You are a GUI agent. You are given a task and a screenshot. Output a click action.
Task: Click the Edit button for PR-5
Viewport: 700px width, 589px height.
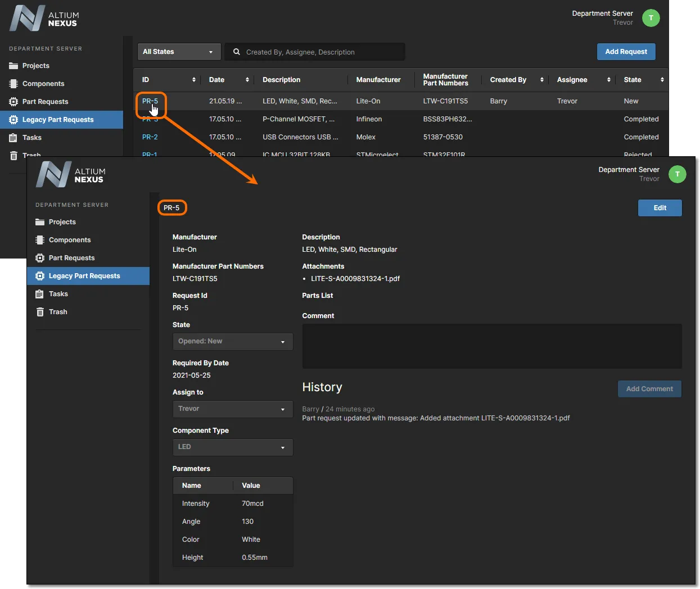[660, 208]
